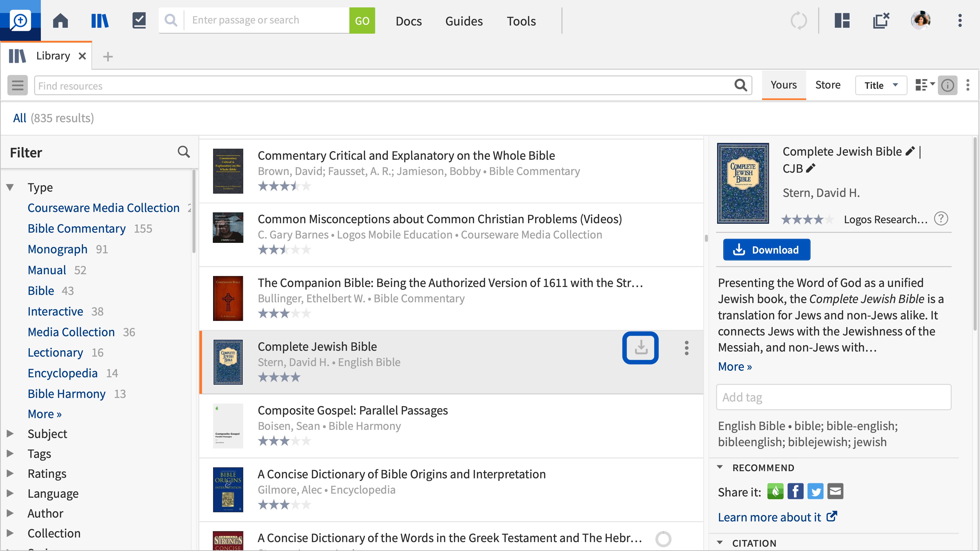Open the help question mark icon
The width and height of the screenshot is (980, 551).
click(x=941, y=219)
